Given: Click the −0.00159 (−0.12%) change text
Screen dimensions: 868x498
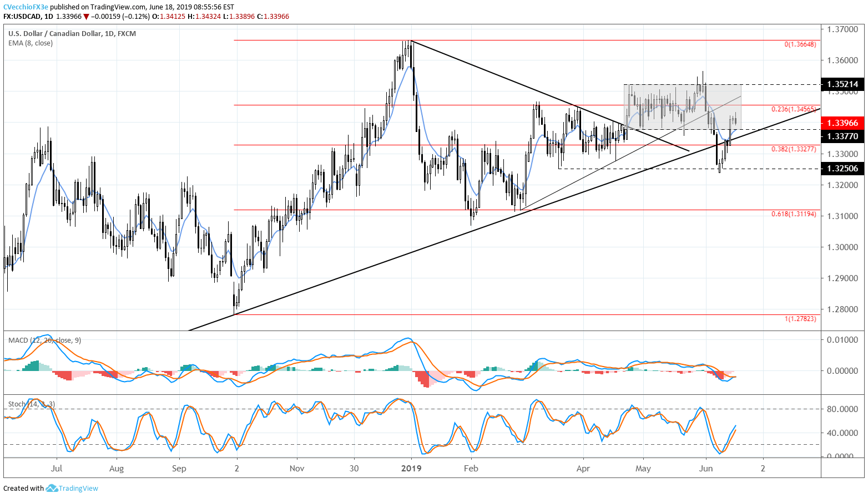Looking at the screenshot, I should 120,17.
